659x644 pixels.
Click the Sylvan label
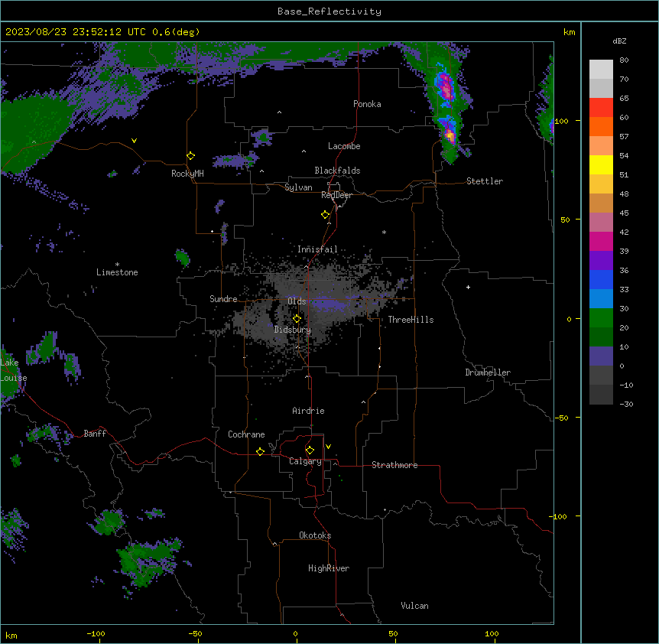(298, 187)
